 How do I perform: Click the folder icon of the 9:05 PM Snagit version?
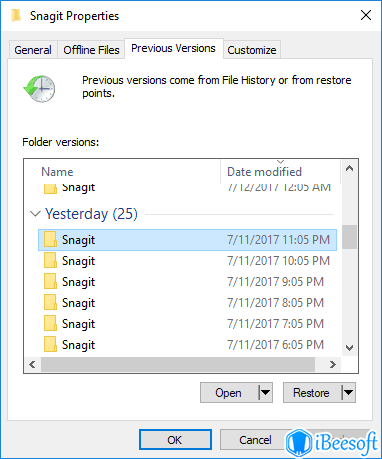[x=50, y=282]
